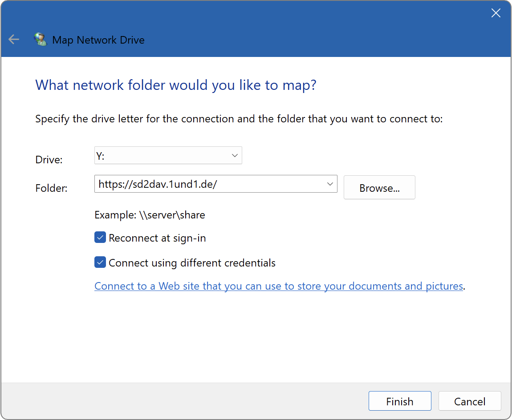Click the back navigation arrow
512x420 pixels.
(13, 39)
